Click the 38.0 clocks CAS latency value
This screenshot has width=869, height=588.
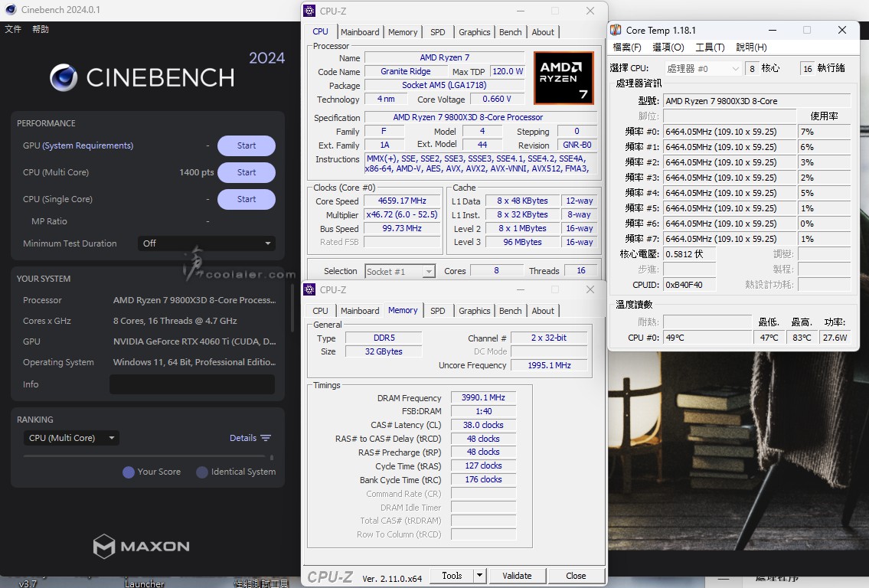(483, 425)
